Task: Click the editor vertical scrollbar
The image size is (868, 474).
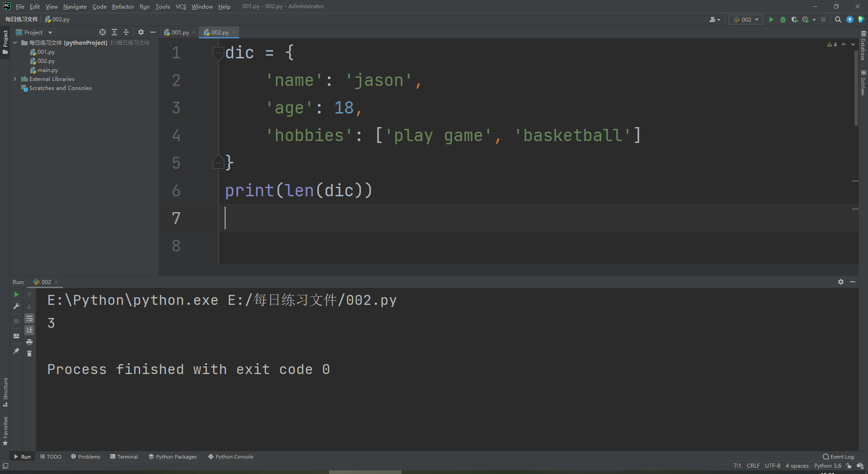Action: coord(856,89)
